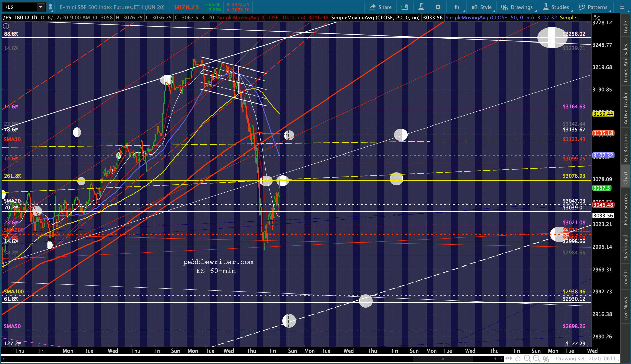Viewport: 631px width, 364px height.
Task: Open the Level II sidebar tab
Action: tap(626, 278)
